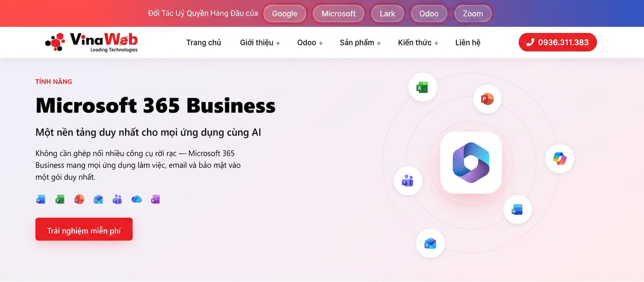Click the Lark partner pill
Image resolution: width=644 pixels, height=282 pixels.
coord(387,13)
